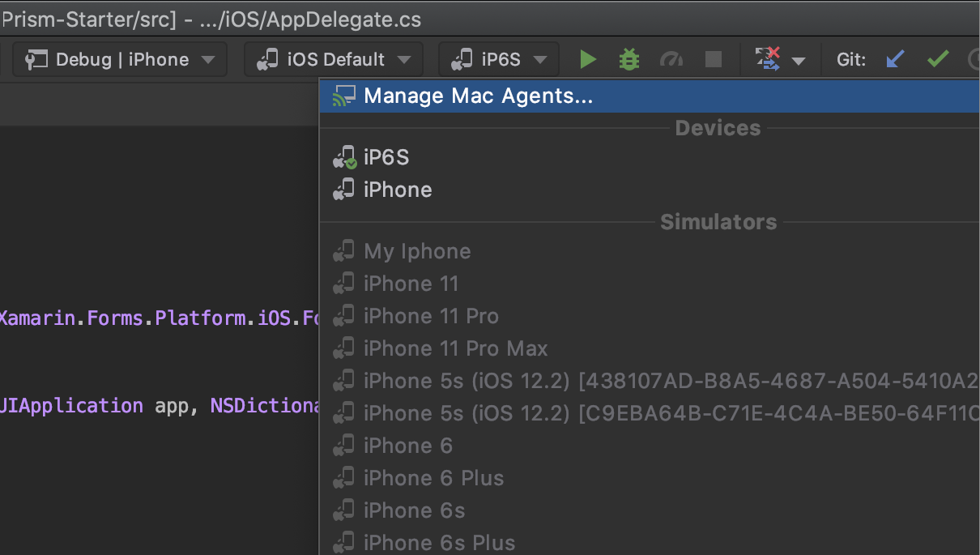Select Manage Mac Agents... menu entry
The height and width of the screenshot is (555, 980).
[x=478, y=96]
